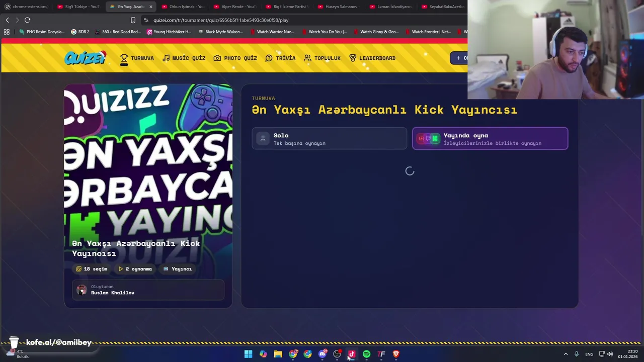Open the Photo Quiz section

click(235, 58)
